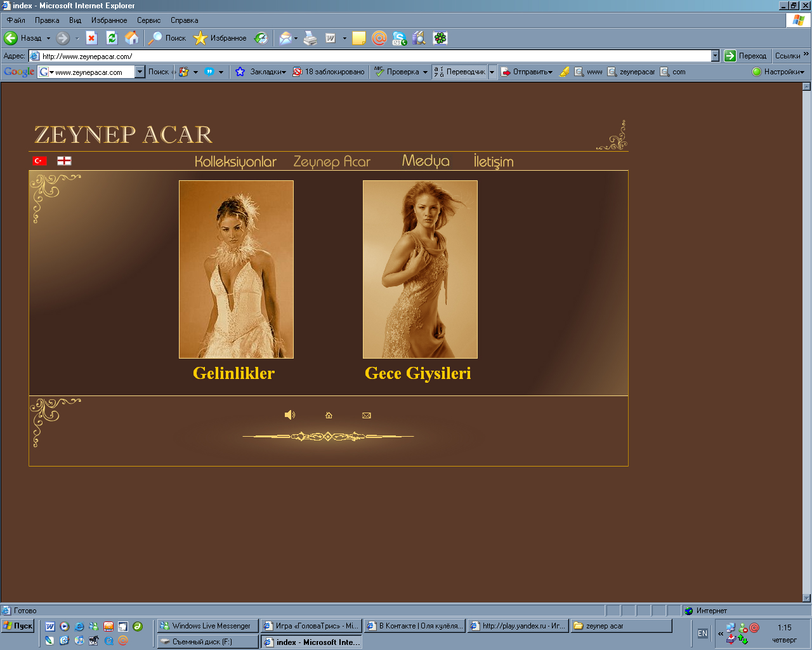The width and height of the screenshot is (812, 650).
Task: Open the Gece Giysileri model thumbnail
Action: click(x=419, y=269)
